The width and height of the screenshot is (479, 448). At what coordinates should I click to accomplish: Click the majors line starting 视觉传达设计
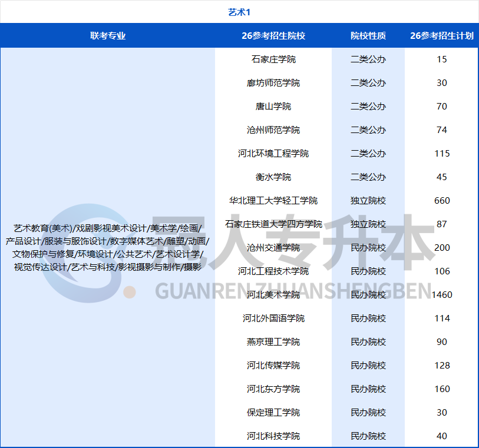tap(108, 267)
